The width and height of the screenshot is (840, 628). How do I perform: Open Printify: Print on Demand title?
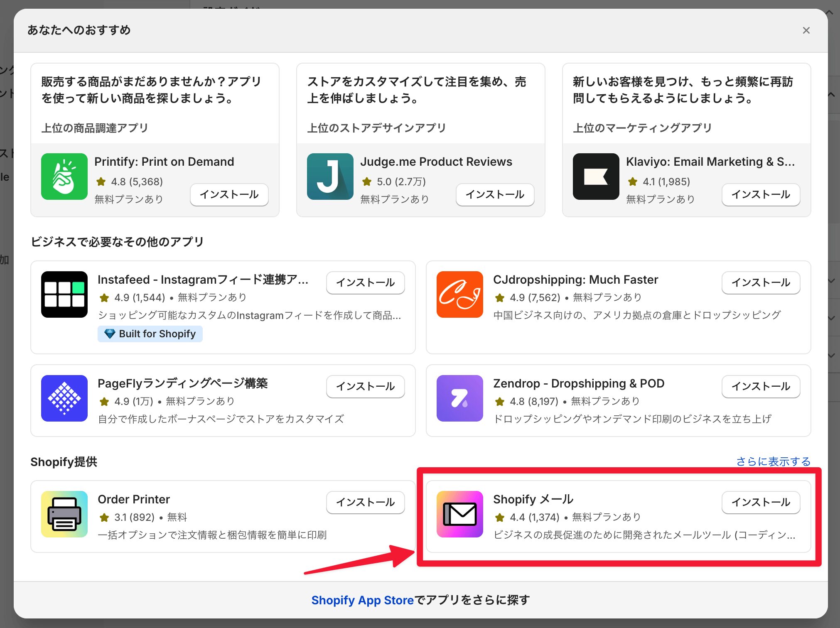coord(164,162)
